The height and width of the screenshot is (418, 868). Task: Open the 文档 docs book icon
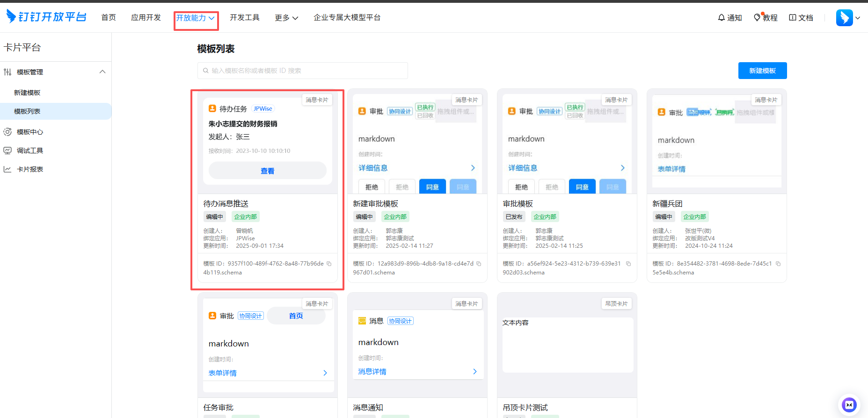click(793, 17)
